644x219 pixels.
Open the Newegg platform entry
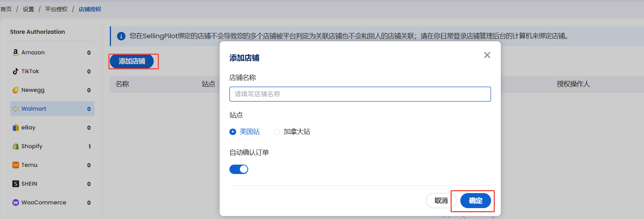pos(52,90)
